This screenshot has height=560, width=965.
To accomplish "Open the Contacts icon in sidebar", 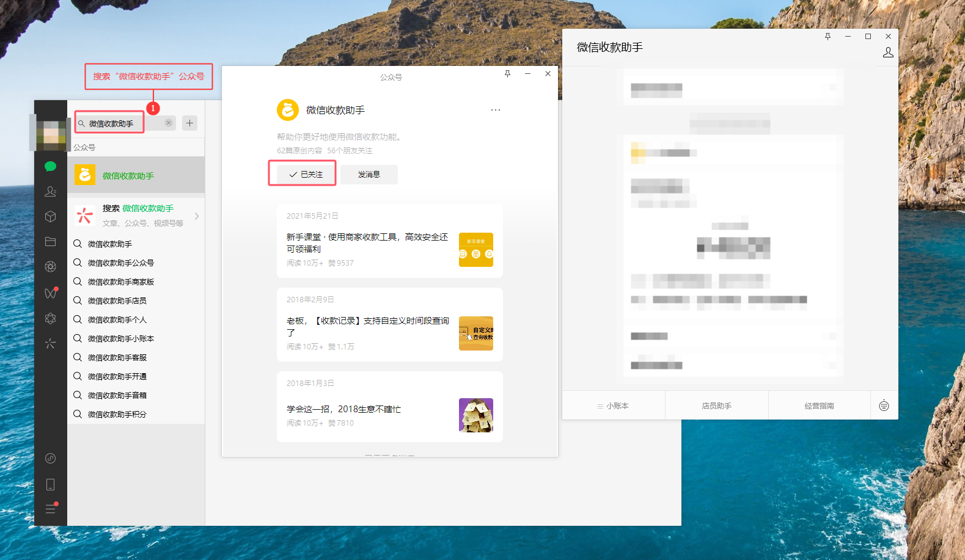I will [x=50, y=192].
